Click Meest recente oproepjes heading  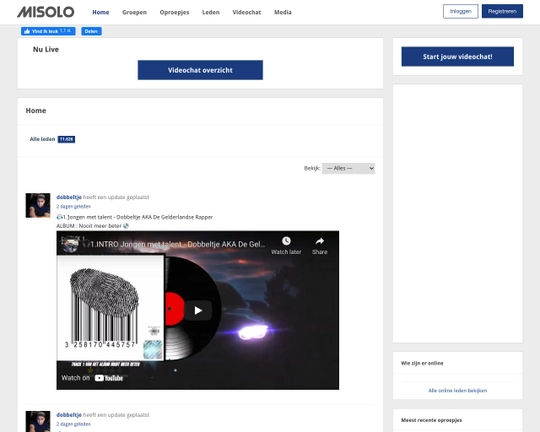tap(432, 420)
